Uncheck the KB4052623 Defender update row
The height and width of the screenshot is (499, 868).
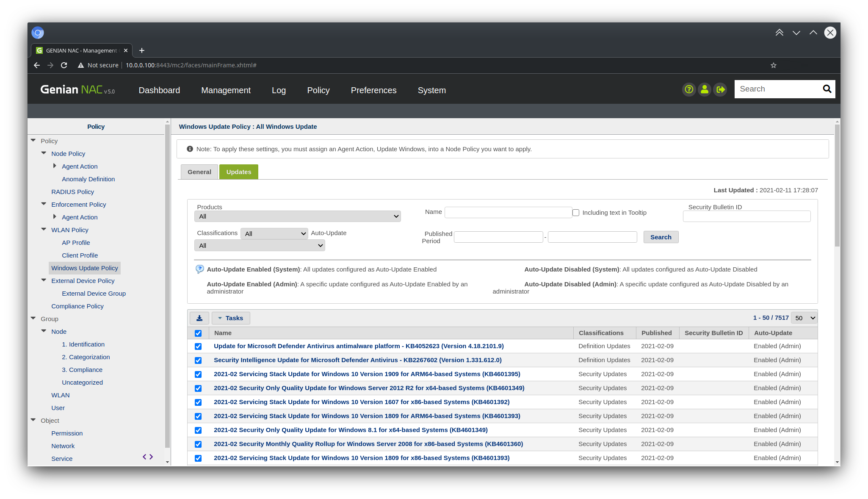click(198, 347)
